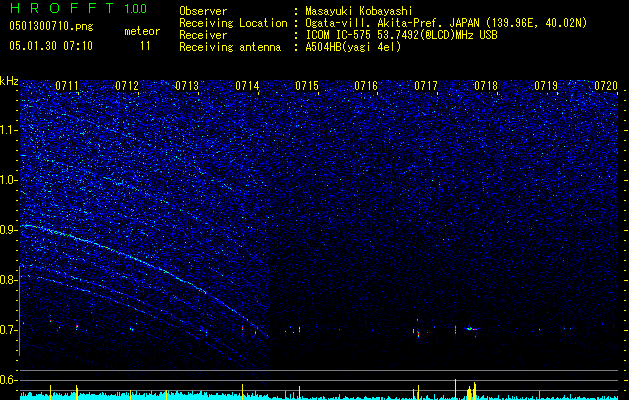This screenshot has height=400, width=629.
Task: Click the 0713 time marker
Action: pos(187,86)
